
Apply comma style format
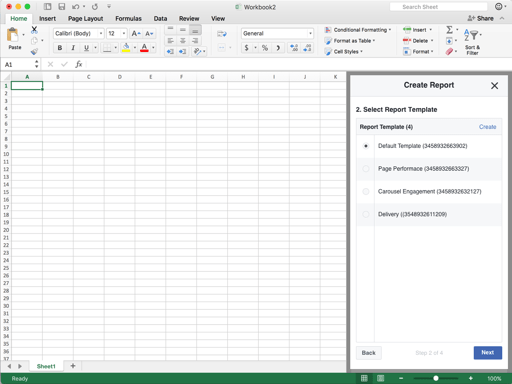[278, 48]
